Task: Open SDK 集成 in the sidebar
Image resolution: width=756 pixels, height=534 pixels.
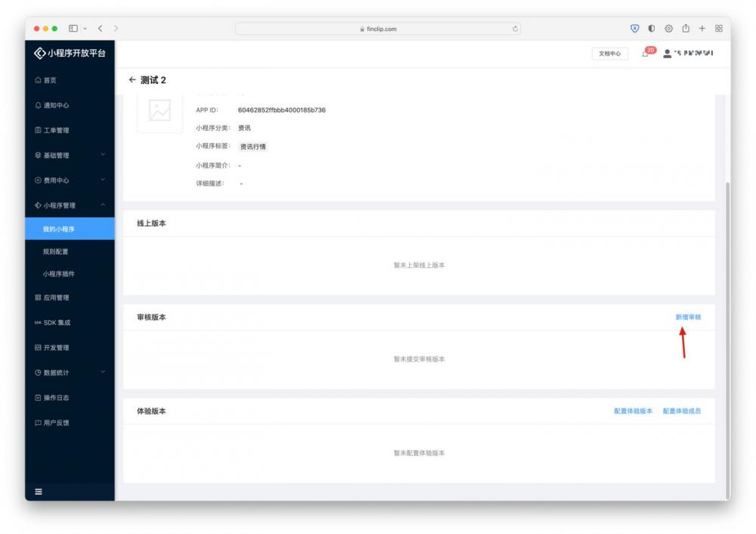Action: [x=70, y=323]
